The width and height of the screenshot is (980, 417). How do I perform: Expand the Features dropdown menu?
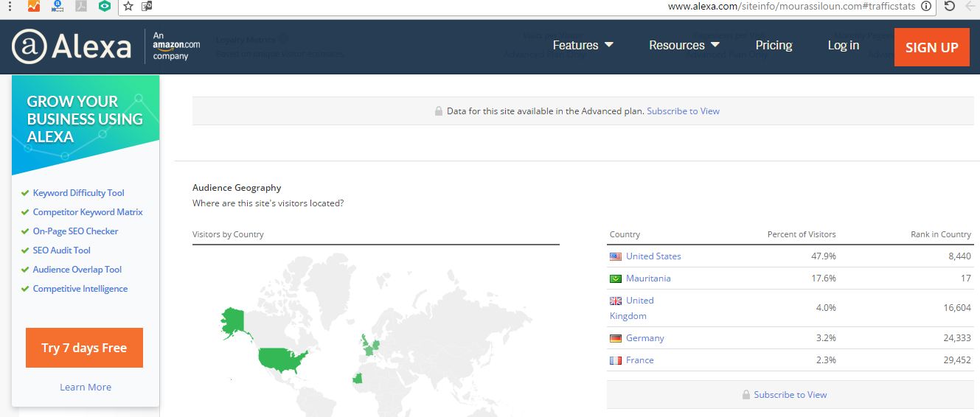coord(583,45)
